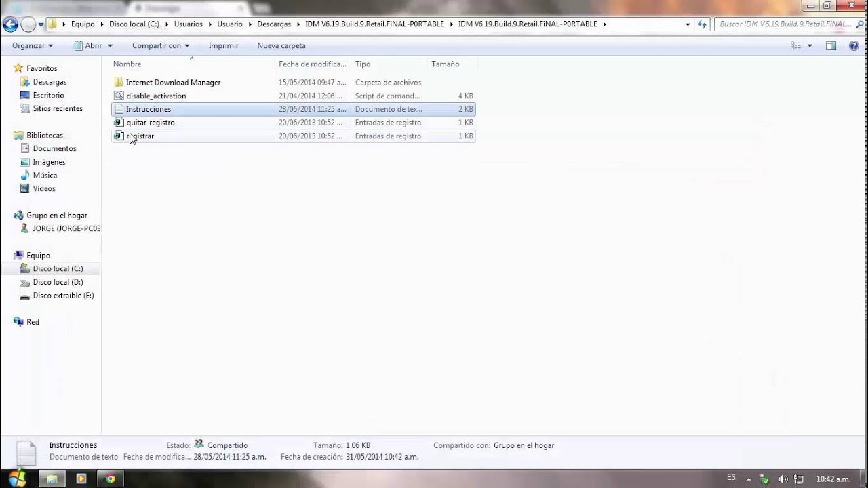The width and height of the screenshot is (868, 488).
Task: Click the green flag tray icon
Action: [766, 479]
